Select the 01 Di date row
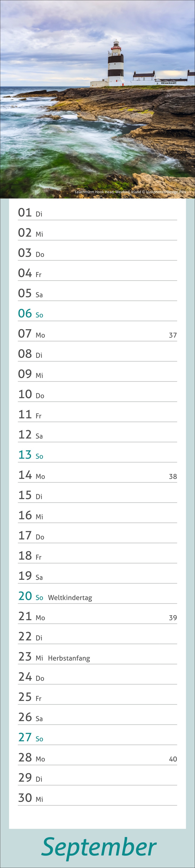Screen dimensions: 195x868 tap(97, 213)
